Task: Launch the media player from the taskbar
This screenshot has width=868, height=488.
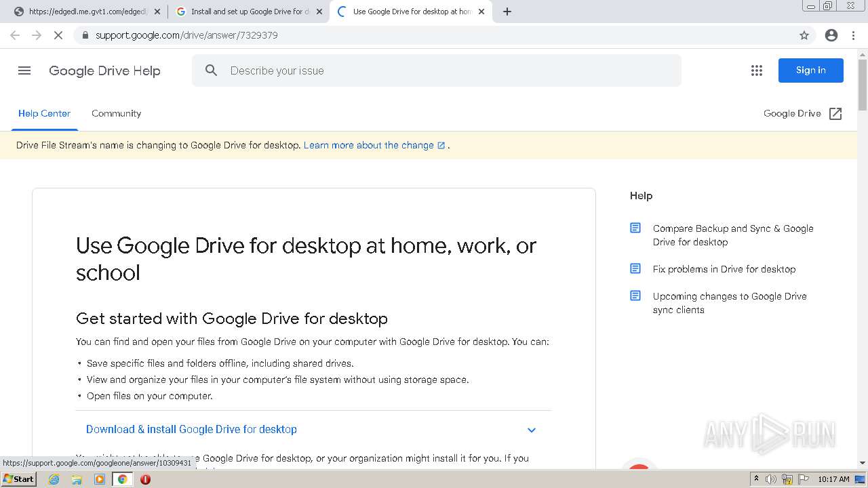Action: (x=100, y=479)
